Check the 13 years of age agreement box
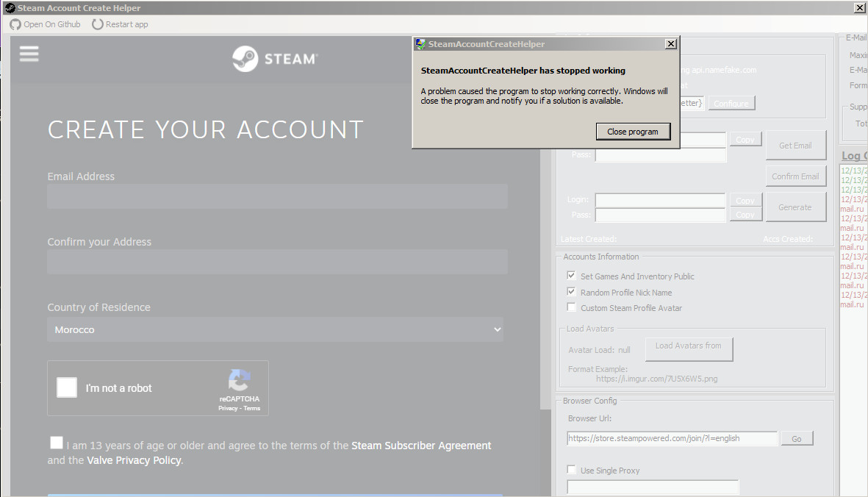This screenshot has height=497, width=868. 57,442
